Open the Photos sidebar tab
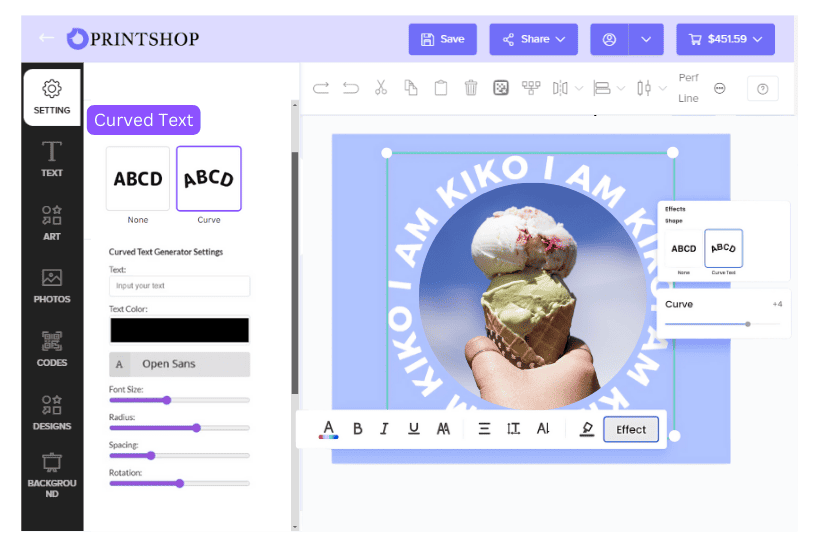819x547 pixels. click(52, 286)
